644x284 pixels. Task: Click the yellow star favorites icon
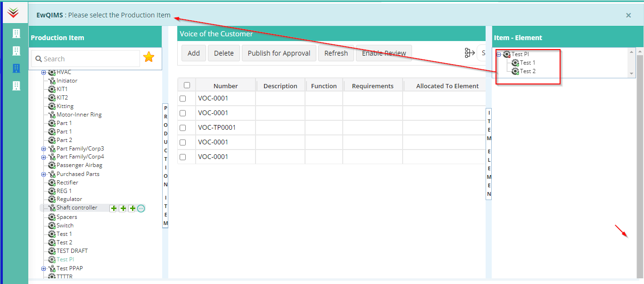tap(149, 58)
